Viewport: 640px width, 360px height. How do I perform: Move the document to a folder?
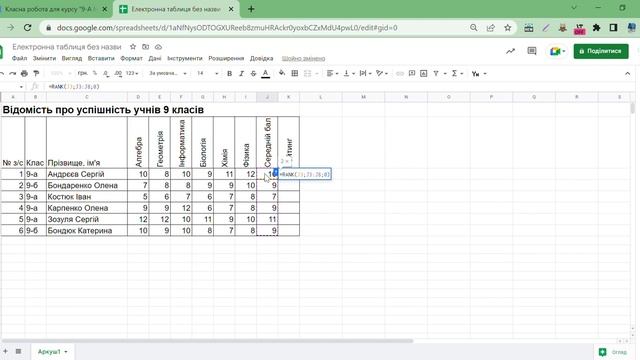point(145,47)
